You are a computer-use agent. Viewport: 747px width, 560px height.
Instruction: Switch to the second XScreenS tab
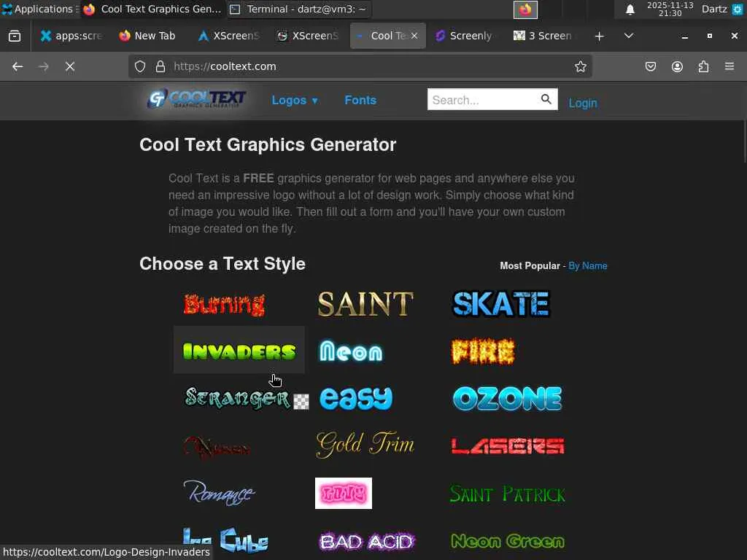tap(308, 36)
